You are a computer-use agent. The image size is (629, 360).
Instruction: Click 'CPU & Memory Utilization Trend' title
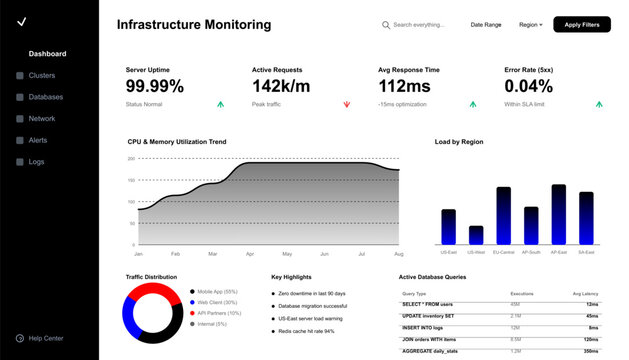[177, 142]
